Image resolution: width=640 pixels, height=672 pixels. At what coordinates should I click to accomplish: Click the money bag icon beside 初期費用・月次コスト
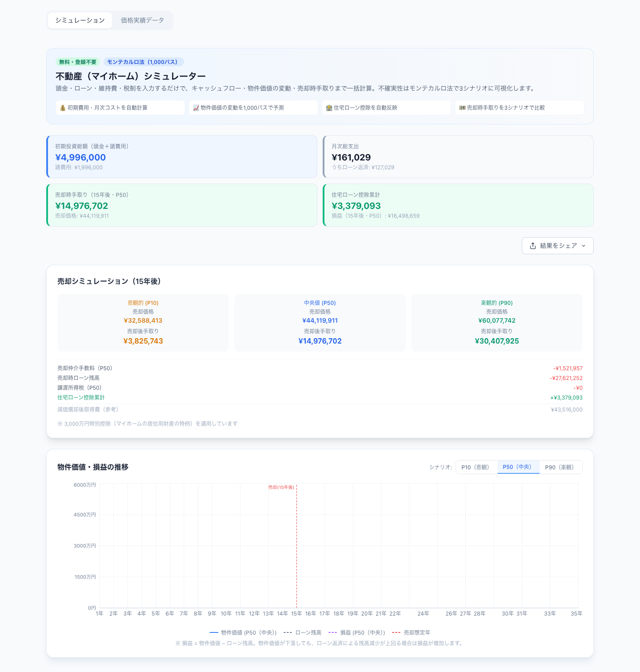(63, 108)
